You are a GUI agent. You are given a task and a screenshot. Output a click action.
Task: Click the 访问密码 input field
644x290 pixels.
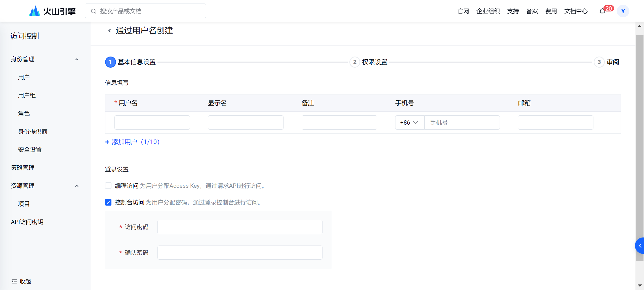coord(240,227)
